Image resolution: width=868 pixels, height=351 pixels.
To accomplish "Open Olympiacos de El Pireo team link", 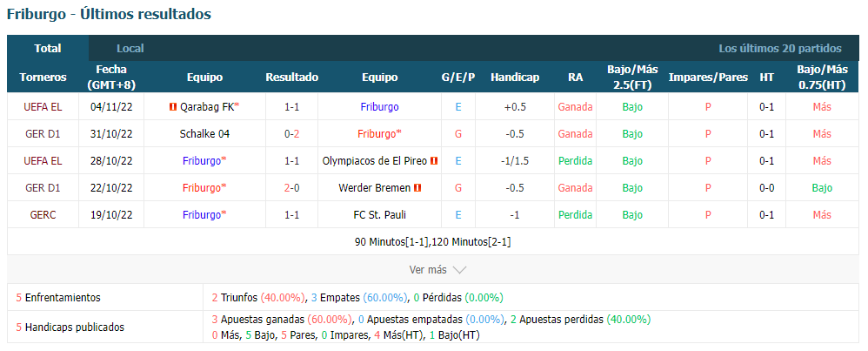I will [x=375, y=161].
